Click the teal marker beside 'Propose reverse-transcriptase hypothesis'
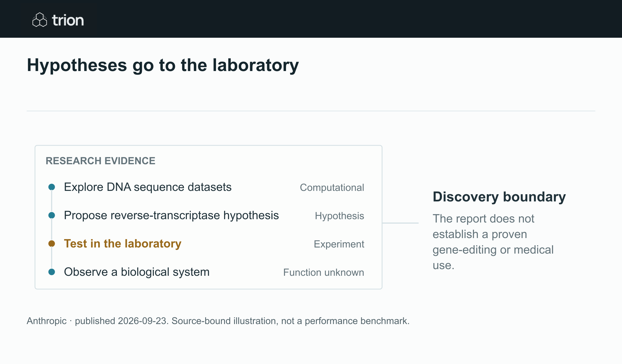Screen dimensions: 622x364 (52, 215)
